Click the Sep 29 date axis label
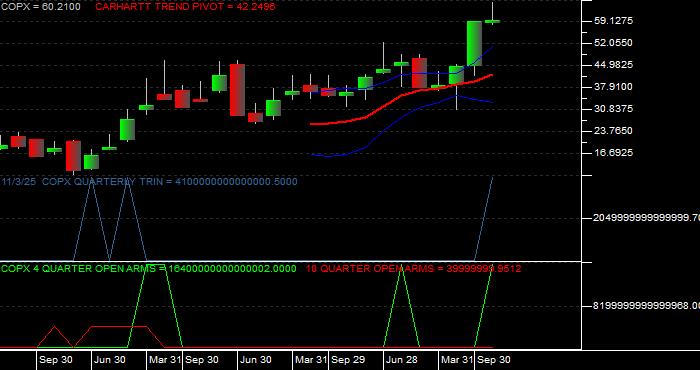Viewport: 700px width, 370px height. 348,360
